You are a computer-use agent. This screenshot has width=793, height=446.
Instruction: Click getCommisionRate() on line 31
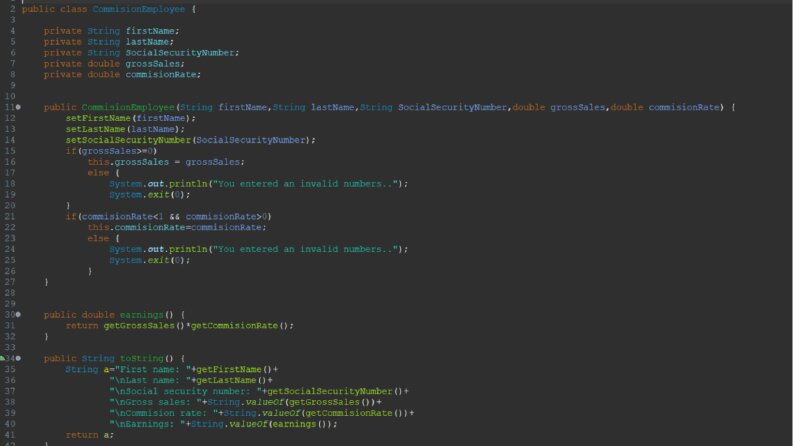239,326
